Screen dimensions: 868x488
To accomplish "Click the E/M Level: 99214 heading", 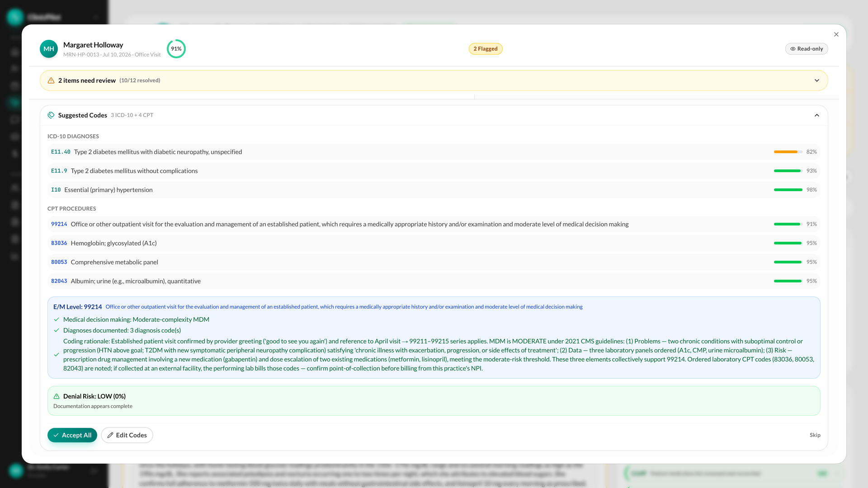I will pos(78,307).
